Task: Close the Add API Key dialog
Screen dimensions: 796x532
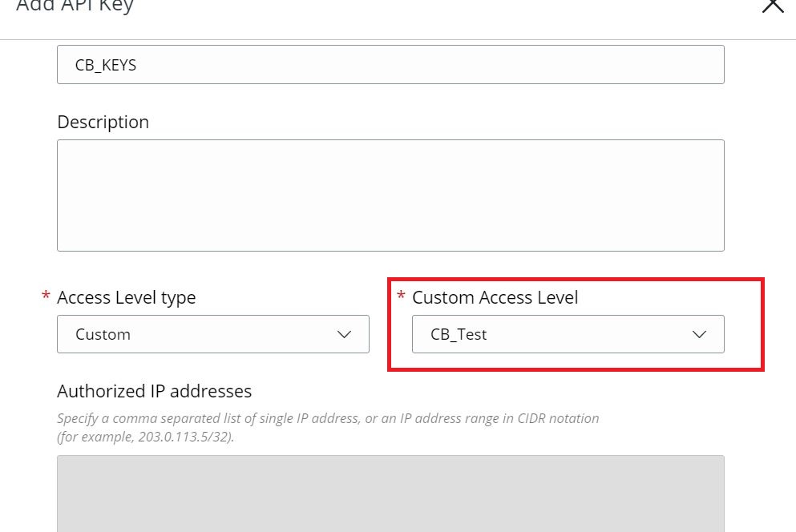Action: 772,5
